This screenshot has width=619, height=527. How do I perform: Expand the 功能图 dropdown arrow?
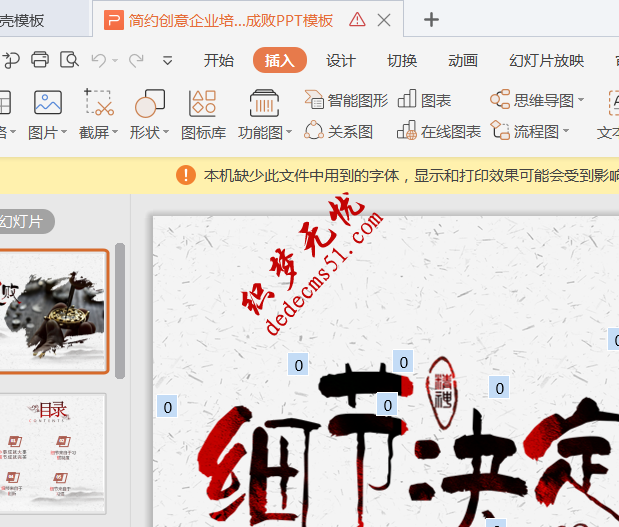pyautogui.click(x=288, y=131)
